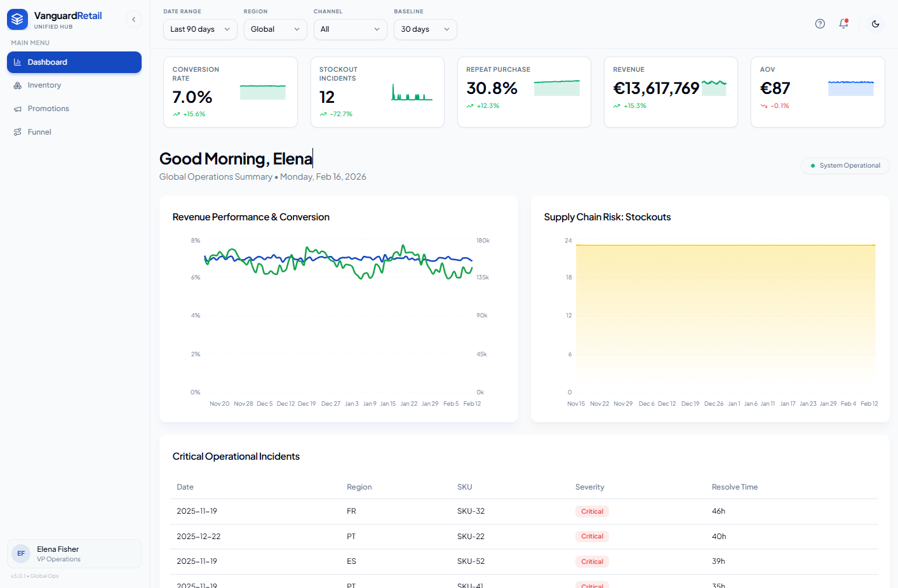Click the Critical badge for SKU-32
The width and height of the screenshot is (898, 588).
point(592,512)
